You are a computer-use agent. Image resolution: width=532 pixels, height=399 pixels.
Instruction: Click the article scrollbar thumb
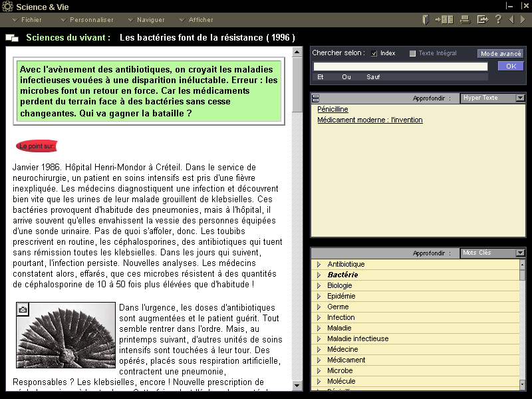[x=297, y=84]
